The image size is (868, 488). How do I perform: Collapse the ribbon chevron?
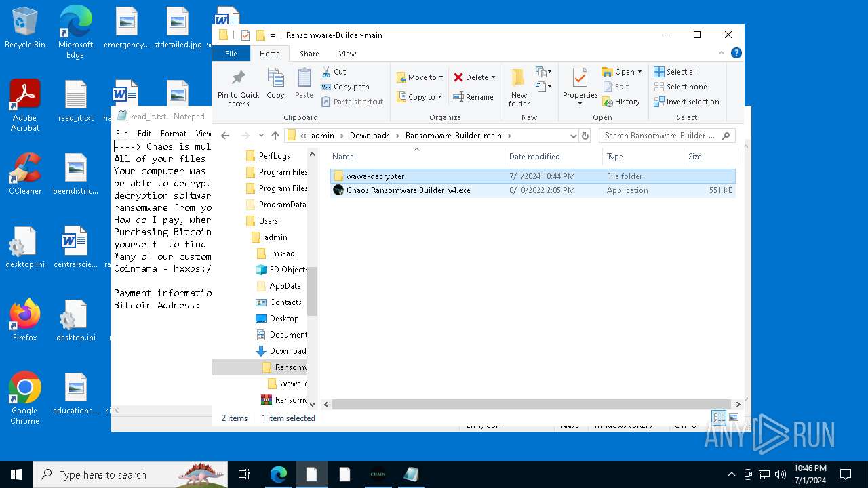pyautogui.click(x=721, y=53)
